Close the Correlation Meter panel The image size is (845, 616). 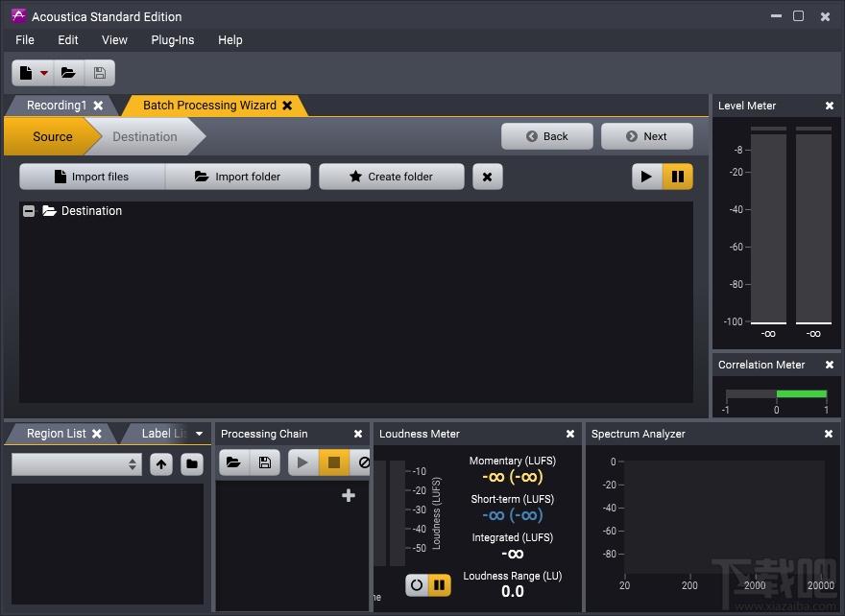(830, 365)
